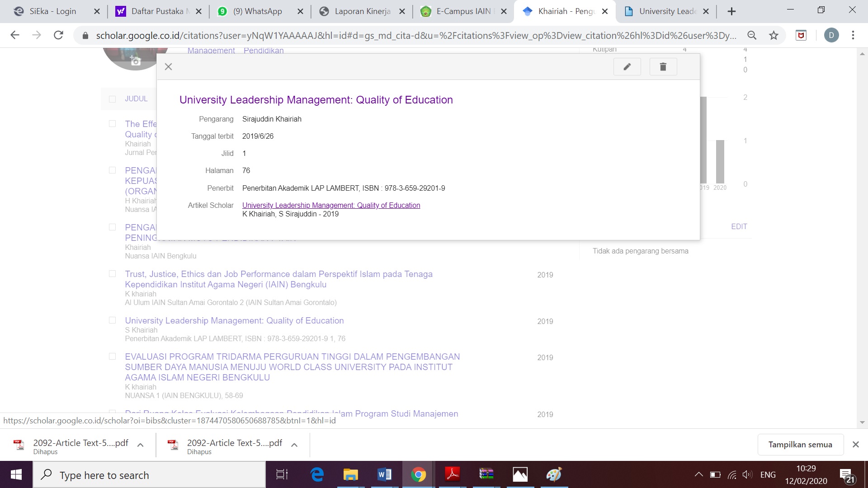Click the profile photo camera icon
The width and height of the screenshot is (868, 488).
tap(135, 61)
